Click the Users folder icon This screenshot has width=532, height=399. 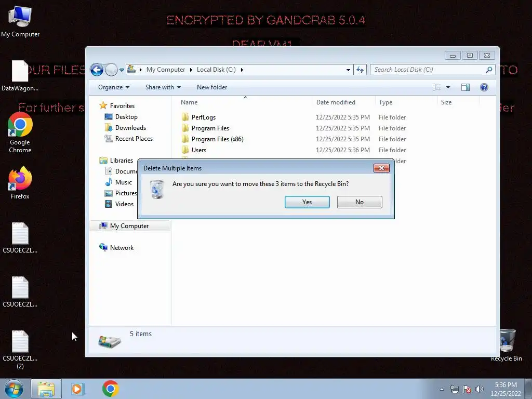(185, 150)
